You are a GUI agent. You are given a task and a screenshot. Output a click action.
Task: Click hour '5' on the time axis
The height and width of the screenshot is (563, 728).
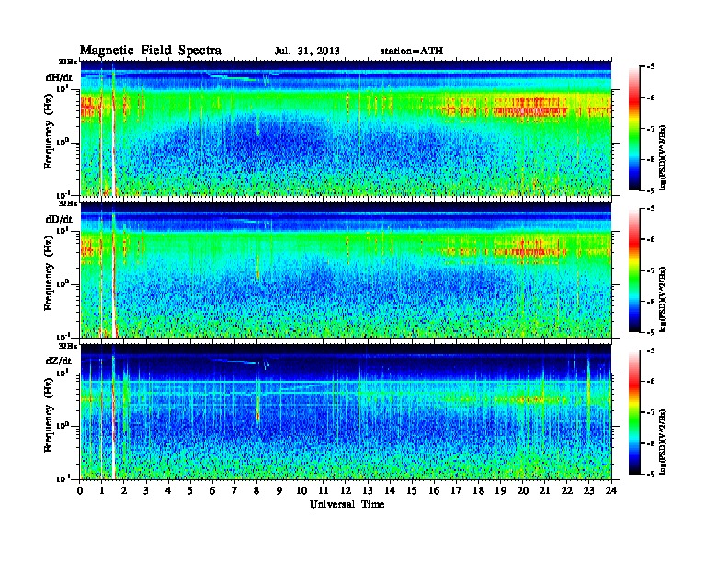coord(190,490)
